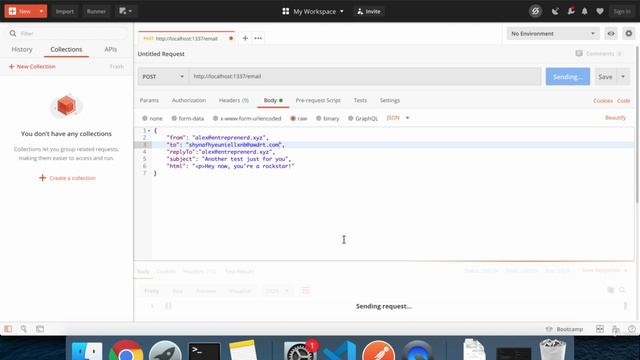
Task: Click the New Collection link
Action: [x=32, y=67]
